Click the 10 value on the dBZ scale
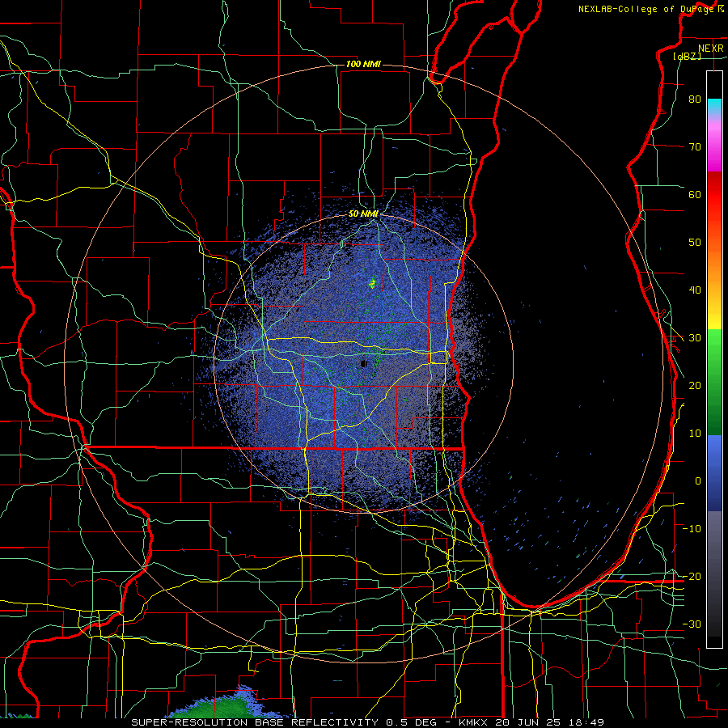Screen dimensions: 728x728 point(695,434)
